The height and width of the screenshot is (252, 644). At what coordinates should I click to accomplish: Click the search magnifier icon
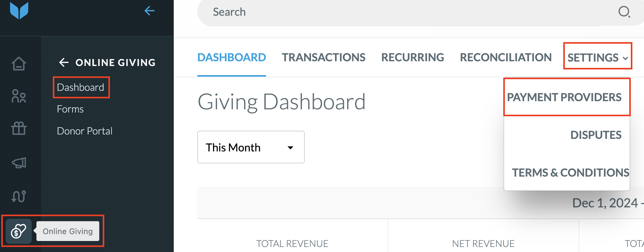[624, 12]
